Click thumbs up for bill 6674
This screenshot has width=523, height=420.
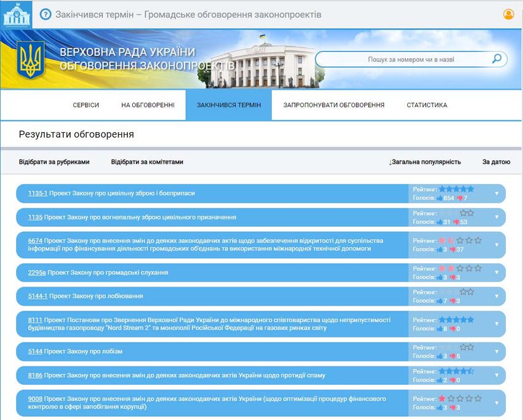(x=439, y=249)
